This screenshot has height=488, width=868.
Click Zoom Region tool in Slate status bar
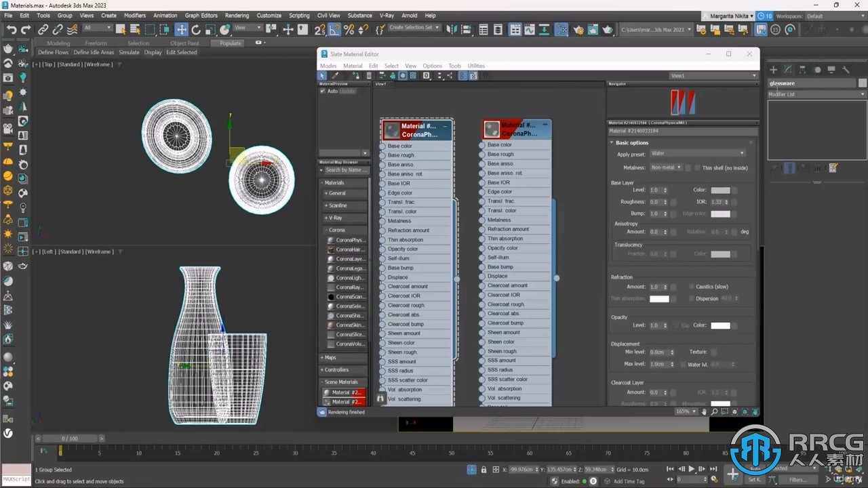[724, 411]
